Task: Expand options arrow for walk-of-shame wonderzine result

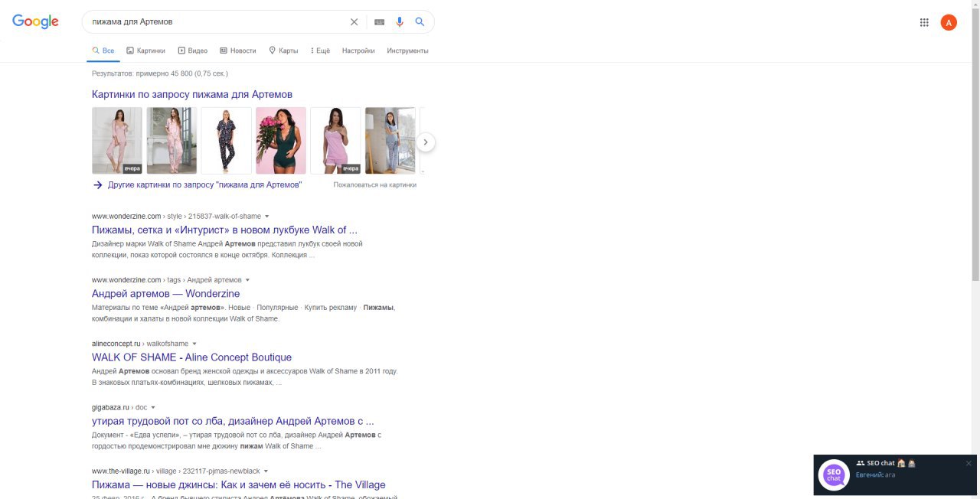Action: click(x=267, y=217)
